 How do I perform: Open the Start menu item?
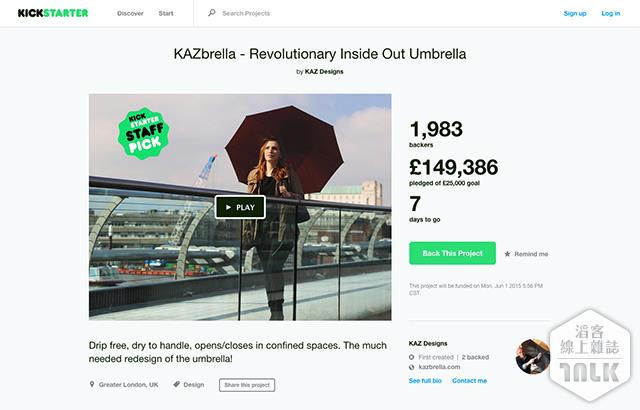pos(166,13)
